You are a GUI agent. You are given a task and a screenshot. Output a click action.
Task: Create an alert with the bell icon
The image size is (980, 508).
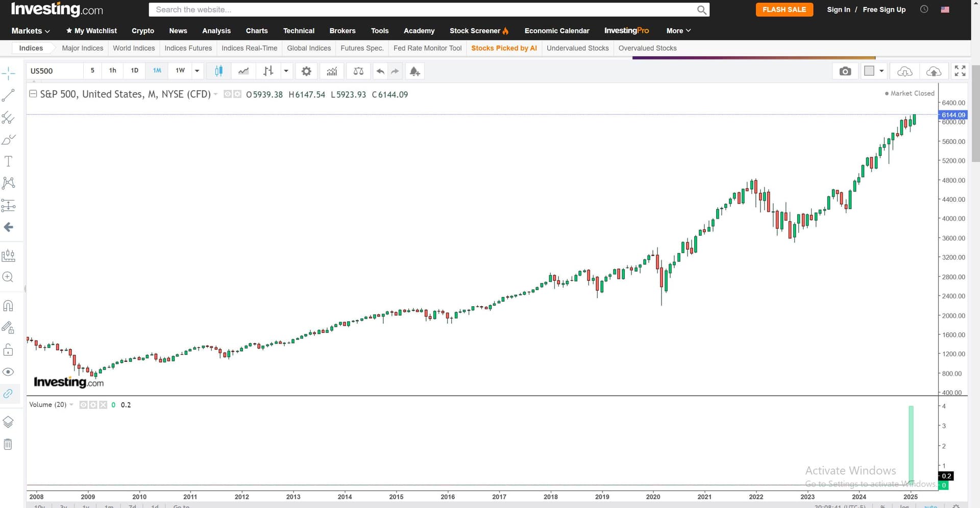414,71
